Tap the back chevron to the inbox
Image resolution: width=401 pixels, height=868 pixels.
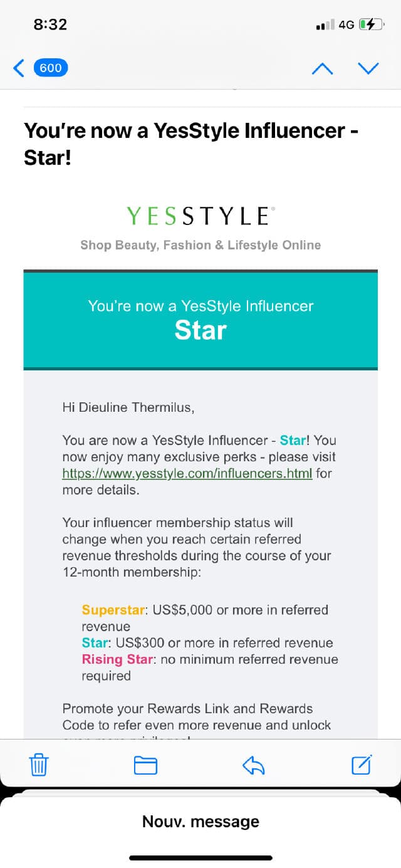[x=19, y=68]
